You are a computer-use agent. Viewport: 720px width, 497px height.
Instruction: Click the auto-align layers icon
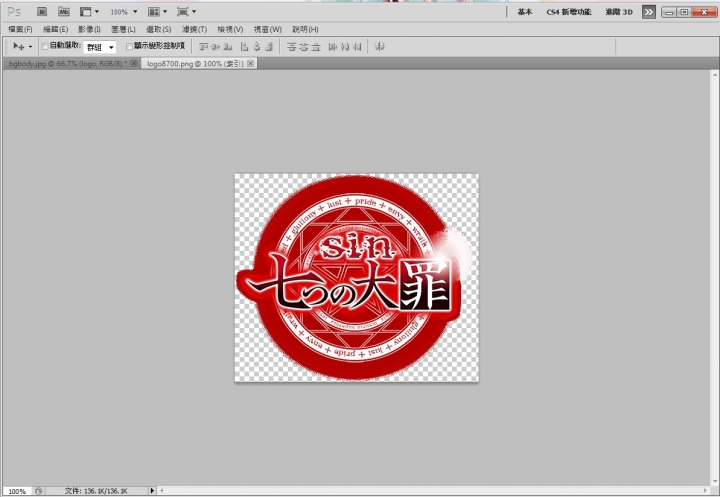pos(379,46)
